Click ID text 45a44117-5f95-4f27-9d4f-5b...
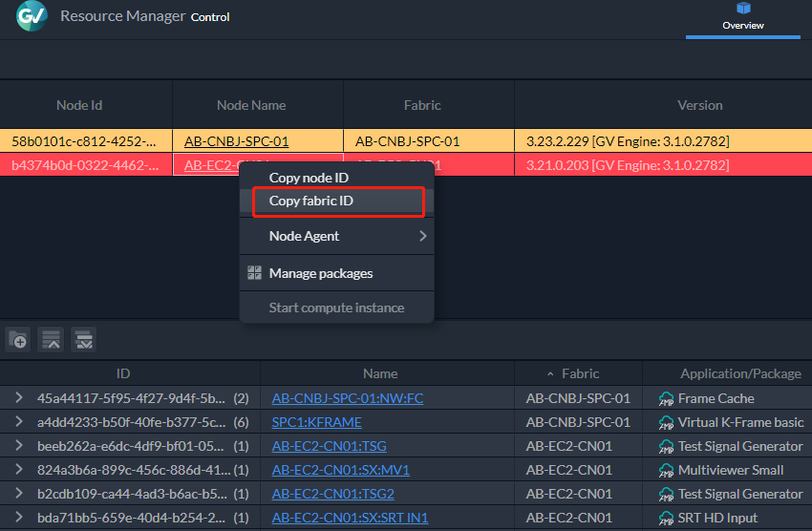 point(131,398)
